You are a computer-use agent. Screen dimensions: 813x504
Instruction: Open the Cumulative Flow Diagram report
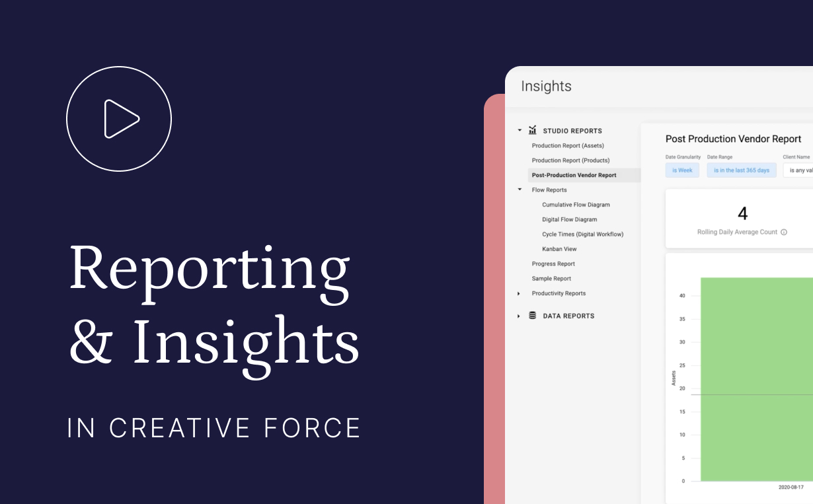575,204
